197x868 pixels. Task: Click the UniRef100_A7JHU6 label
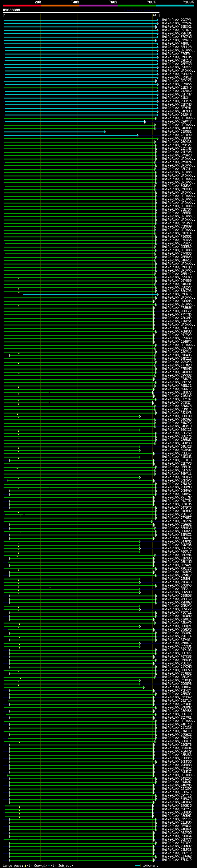[176, 308]
